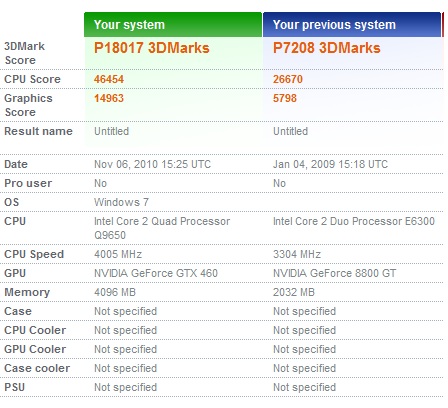
Task: Click the date Nov 06, 2010 15:25 UTC
Action: pos(152,164)
